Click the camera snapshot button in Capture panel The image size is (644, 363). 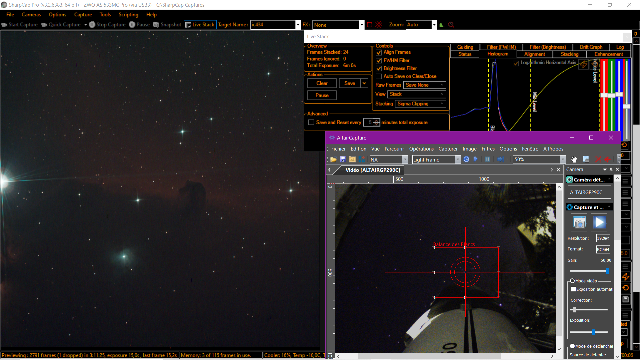[579, 222]
